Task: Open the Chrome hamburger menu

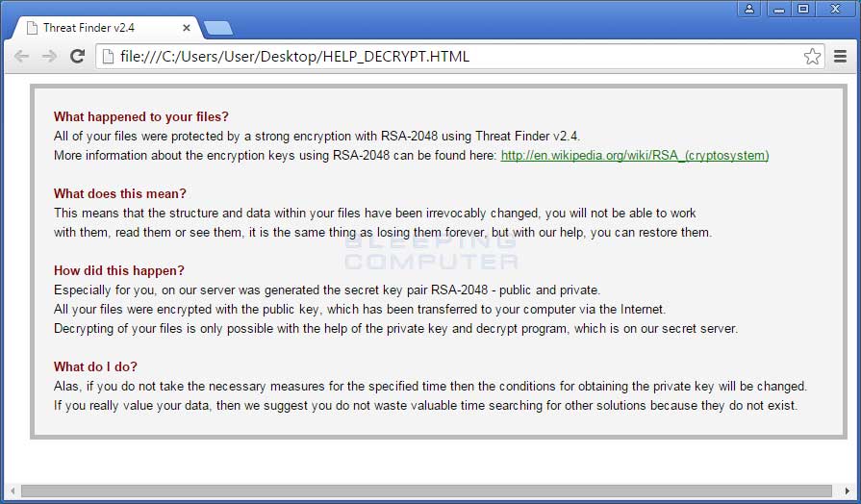Action: (840, 56)
